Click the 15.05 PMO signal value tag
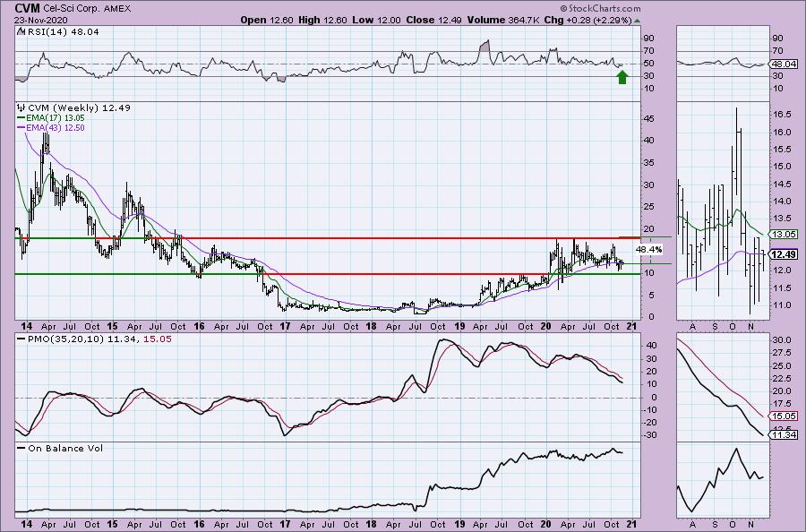This screenshot has height=532, width=806. click(784, 416)
